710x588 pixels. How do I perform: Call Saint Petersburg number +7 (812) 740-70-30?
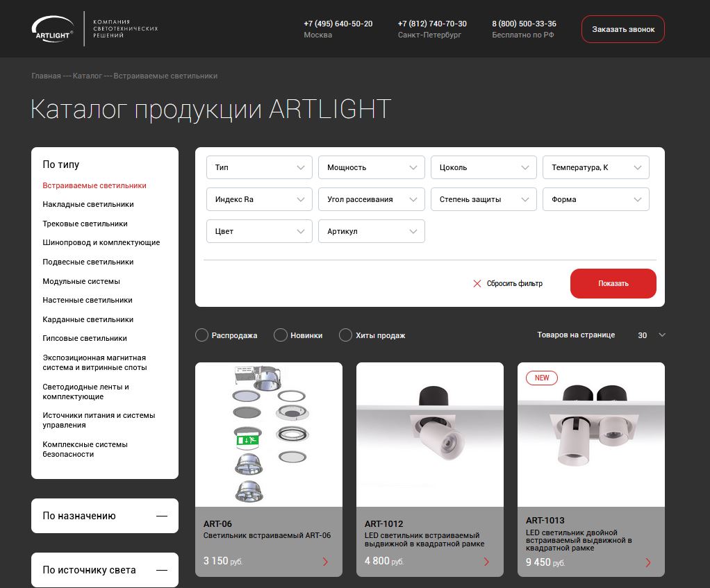[x=432, y=24]
